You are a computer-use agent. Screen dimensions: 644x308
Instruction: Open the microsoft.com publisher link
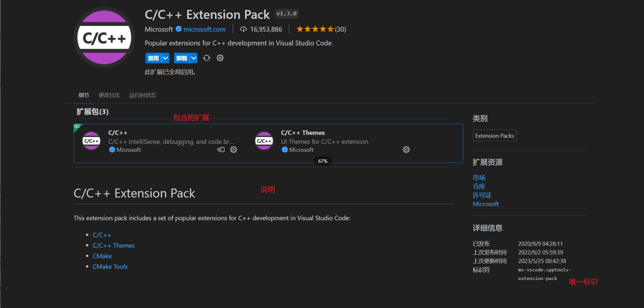tap(204, 29)
